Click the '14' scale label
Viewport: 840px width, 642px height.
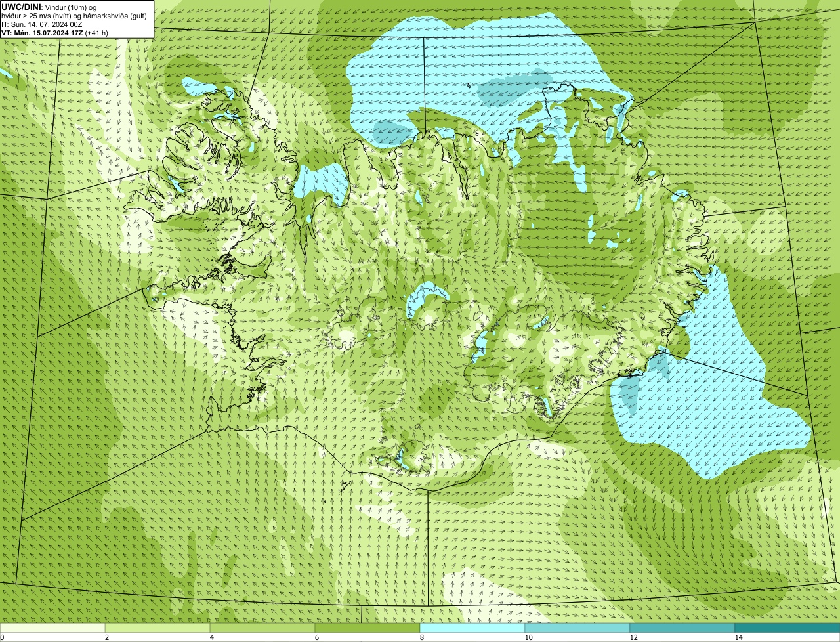tap(738, 637)
